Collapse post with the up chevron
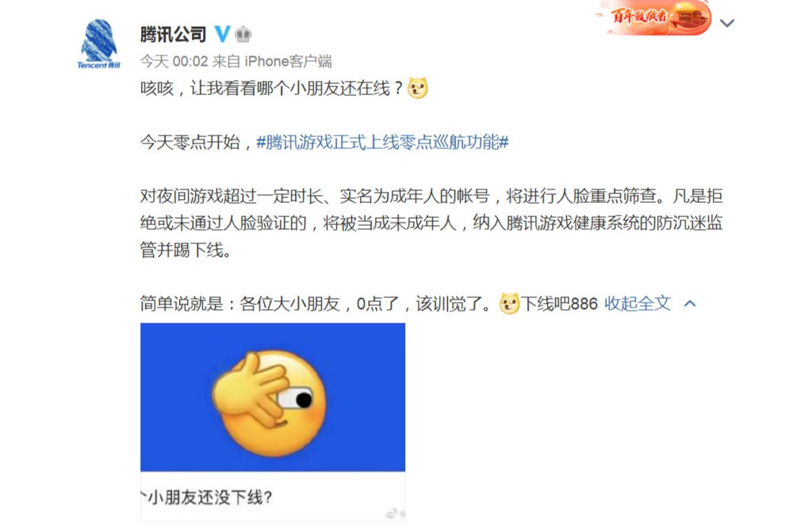The width and height of the screenshot is (812, 531). pos(690,304)
